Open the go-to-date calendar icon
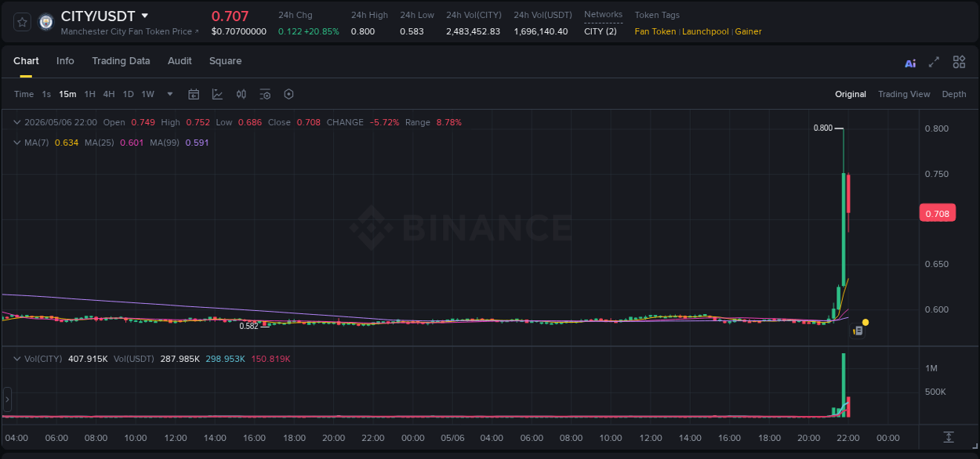 (194, 94)
